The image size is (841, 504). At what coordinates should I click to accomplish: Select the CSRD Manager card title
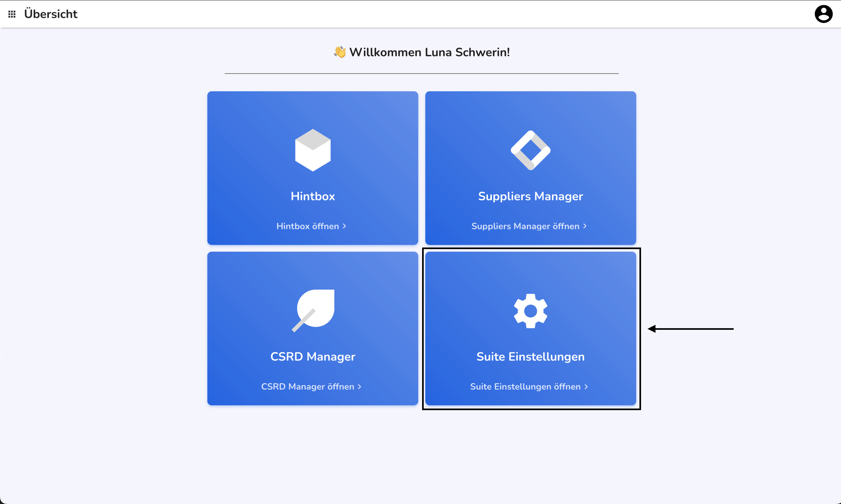tap(313, 356)
